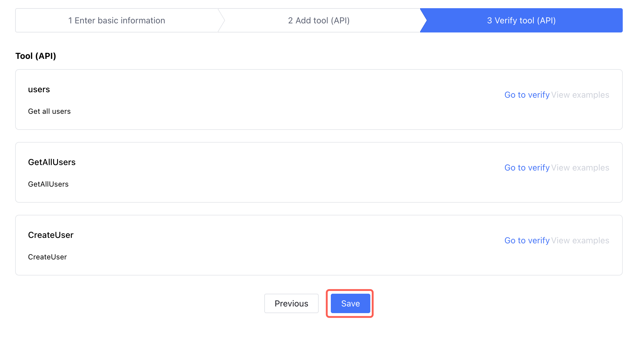Click the Get all users description

(x=49, y=111)
